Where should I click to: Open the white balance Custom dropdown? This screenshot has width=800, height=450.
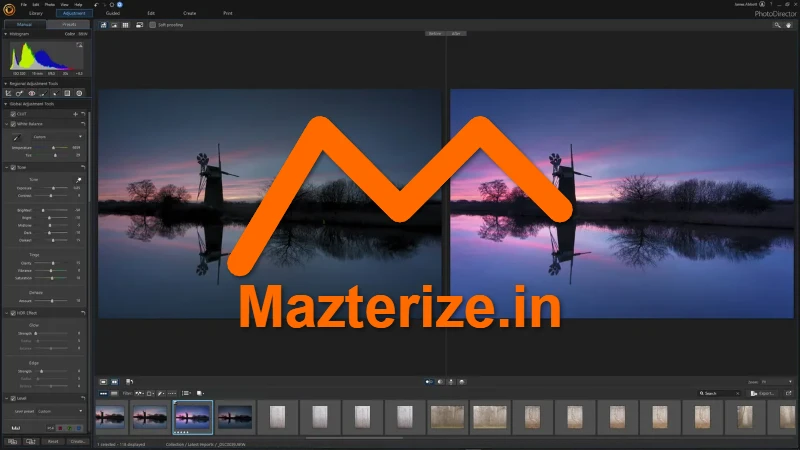pyautogui.click(x=57, y=137)
